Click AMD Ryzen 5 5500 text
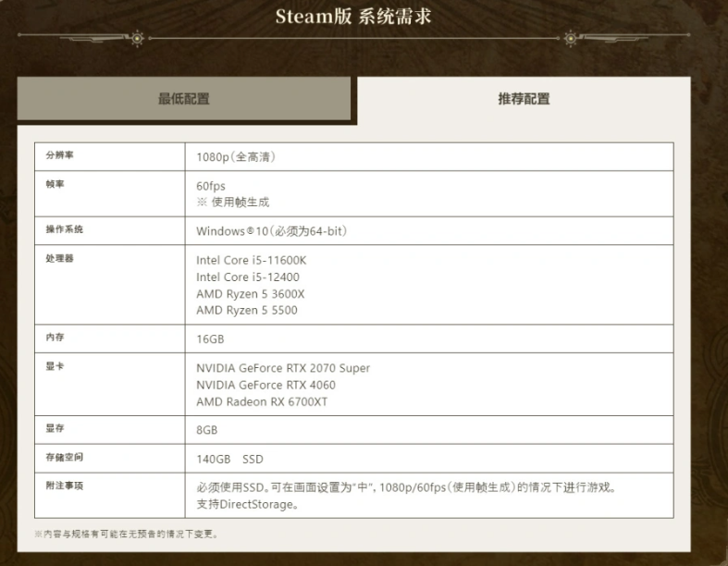 (x=247, y=310)
